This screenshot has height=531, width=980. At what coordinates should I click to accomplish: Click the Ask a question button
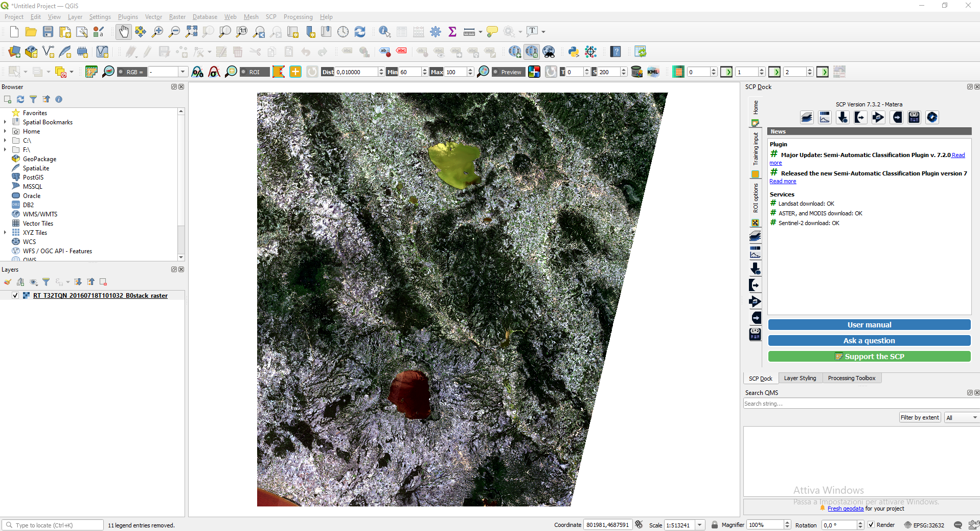869,341
